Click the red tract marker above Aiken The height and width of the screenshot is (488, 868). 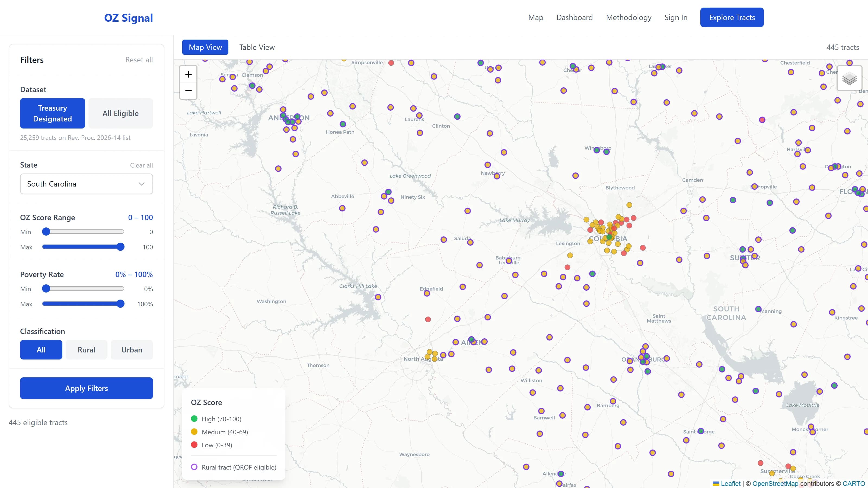[x=428, y=319]
